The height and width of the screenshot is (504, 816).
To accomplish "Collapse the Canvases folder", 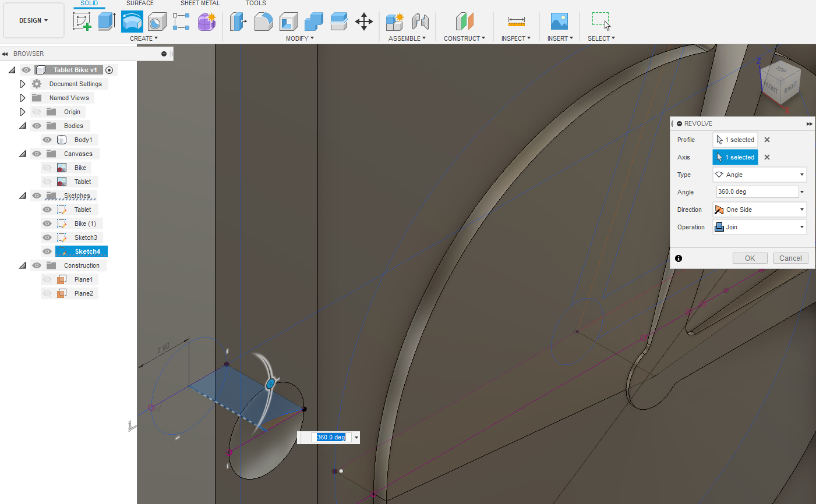I will pos(23,154).
